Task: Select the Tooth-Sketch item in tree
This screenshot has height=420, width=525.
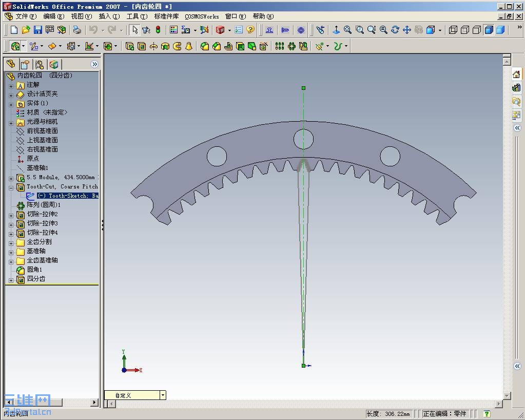Action: (x=68, y=196)
